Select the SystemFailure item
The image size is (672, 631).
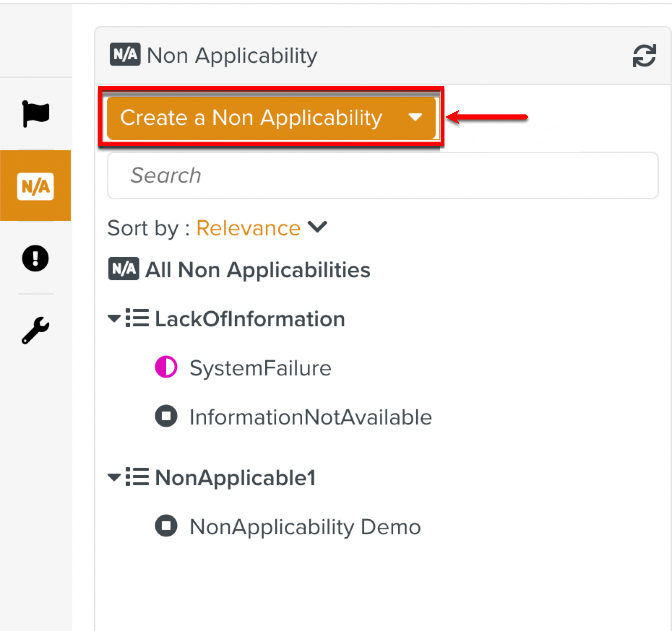point(260,368)
